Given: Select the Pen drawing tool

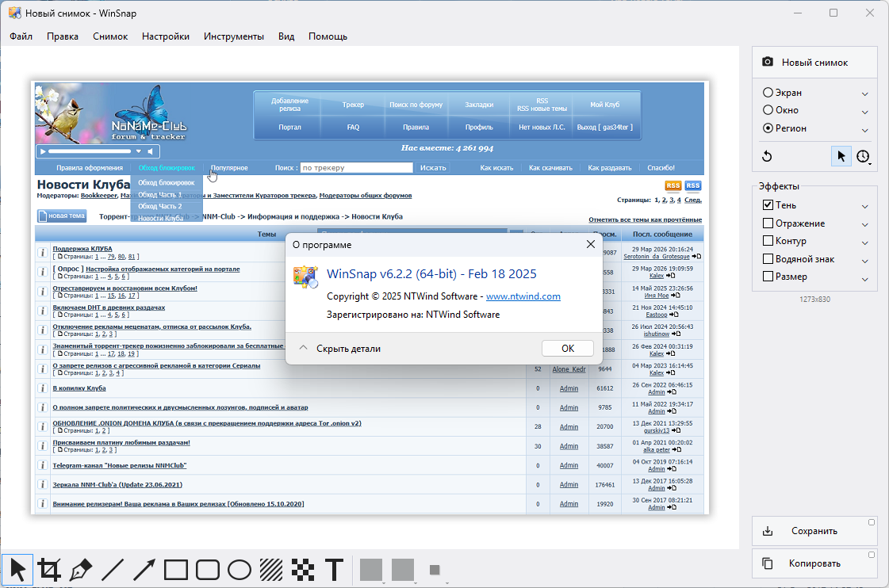Looking at the screenshot, I should tap(81, 569).
